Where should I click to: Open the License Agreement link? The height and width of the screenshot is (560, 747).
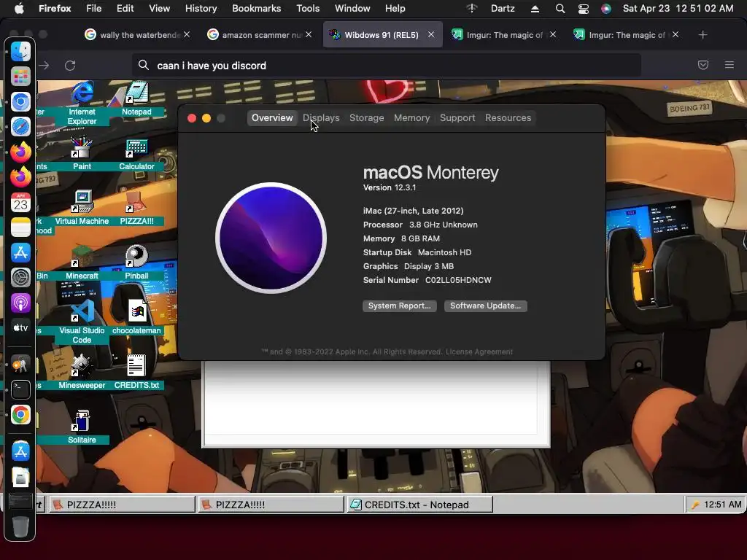click(x=479, y=352)
